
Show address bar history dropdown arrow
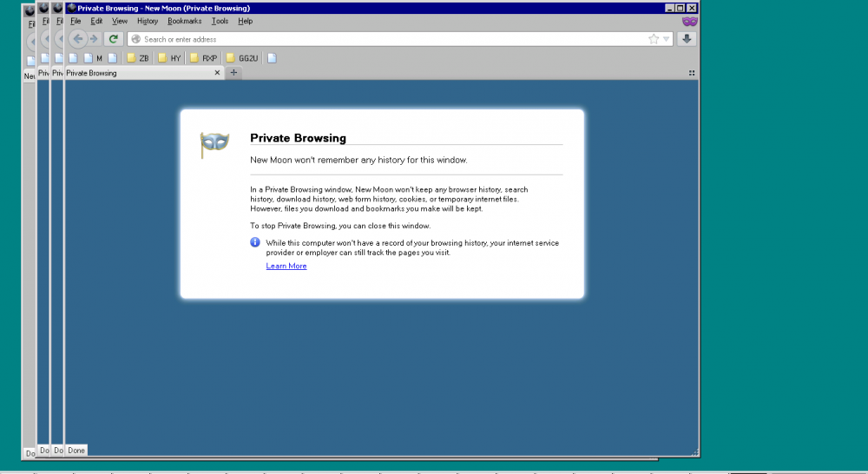(x=667, y=39)
